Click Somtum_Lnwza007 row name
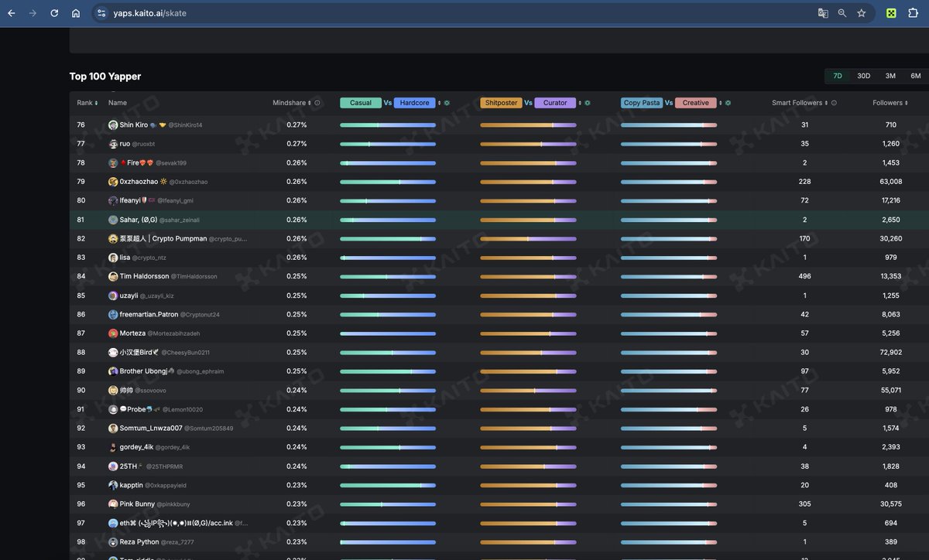The width and height of the screenshot is (929, 560). click(x=151, y=428)
